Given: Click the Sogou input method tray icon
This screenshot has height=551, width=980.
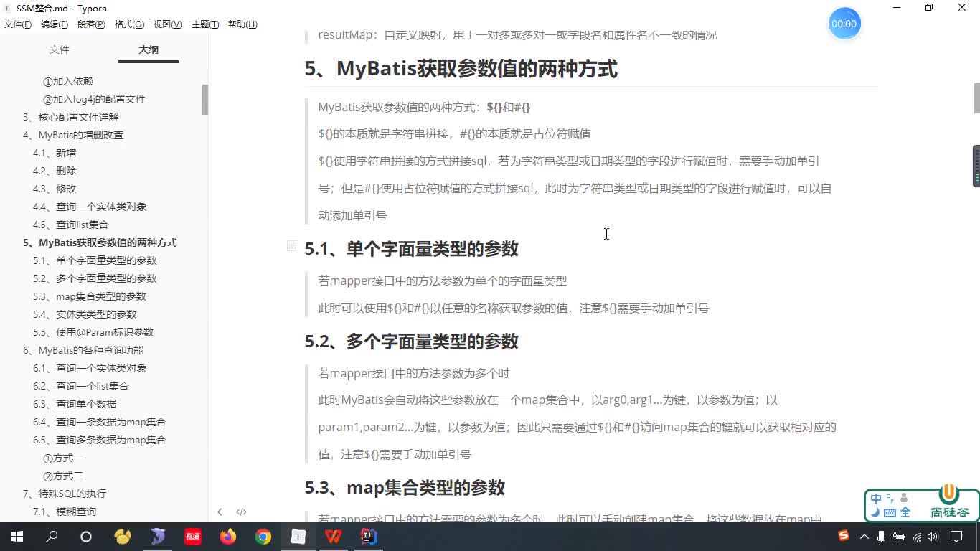Looking at the screenshot, I should [x=844, y=536].
